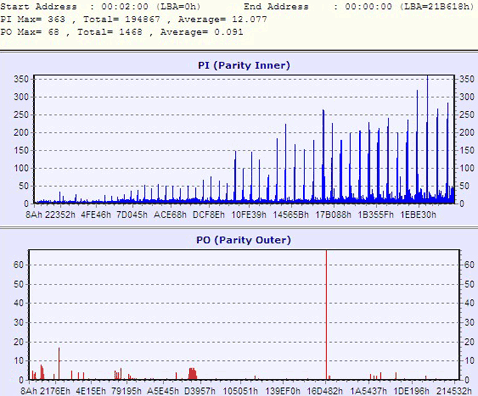Click the PI (Parity Inner) chart title
This screenshot has height=396, width=478.
pos(244,65)
